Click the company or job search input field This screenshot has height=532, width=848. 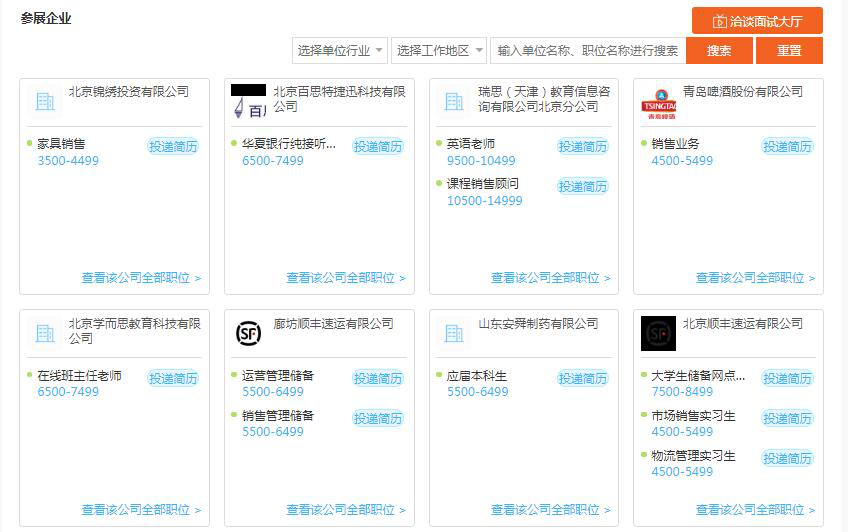(x=588, y=50)
